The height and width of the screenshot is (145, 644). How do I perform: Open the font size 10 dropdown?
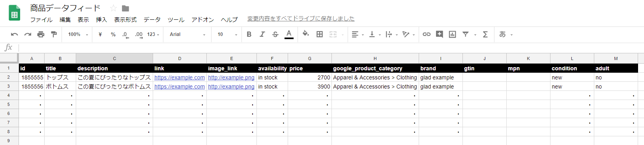(x=227, y=34)
